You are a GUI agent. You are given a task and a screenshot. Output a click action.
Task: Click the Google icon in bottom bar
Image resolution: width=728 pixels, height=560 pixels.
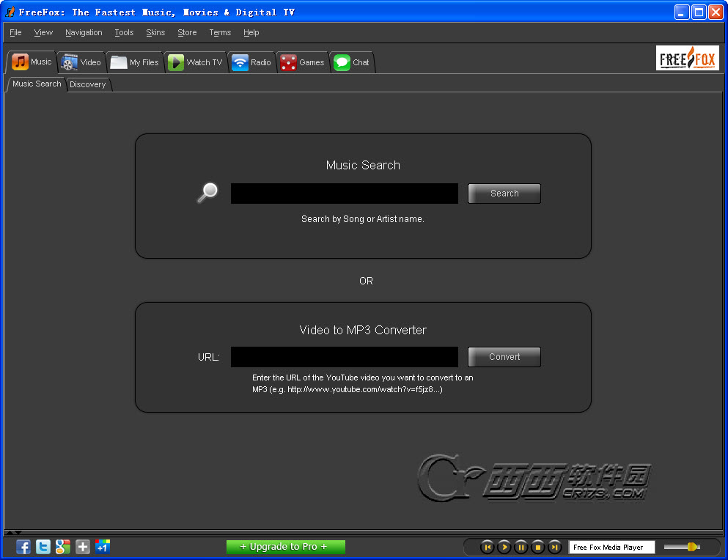tap(62, 547)
